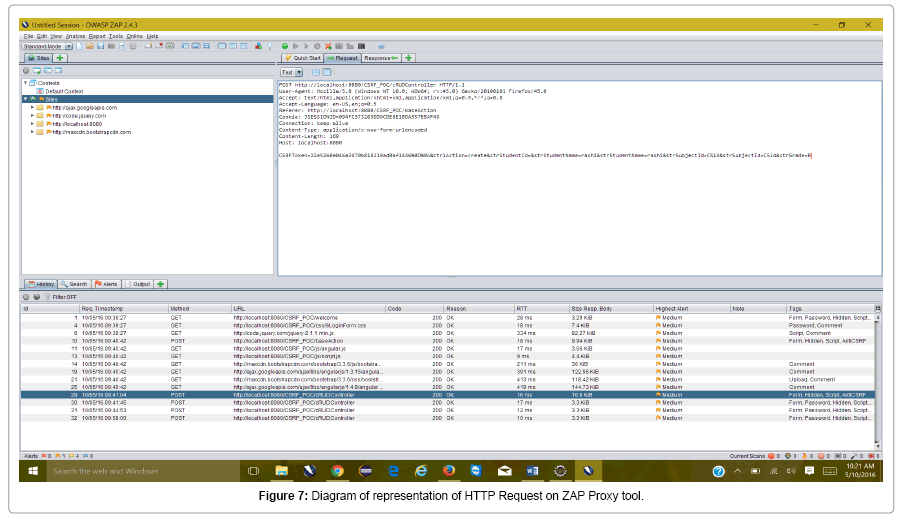Open Firefox from the Windows taskbar

pos(449,471)
